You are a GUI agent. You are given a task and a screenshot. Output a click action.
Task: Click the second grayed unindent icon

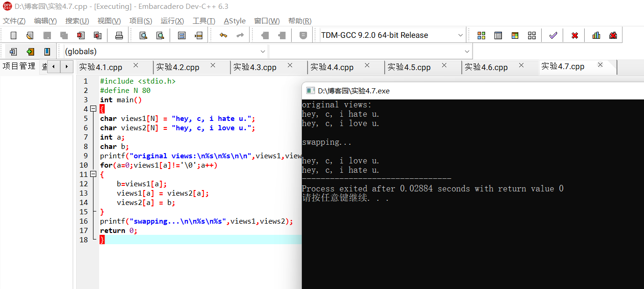point(282,35)
